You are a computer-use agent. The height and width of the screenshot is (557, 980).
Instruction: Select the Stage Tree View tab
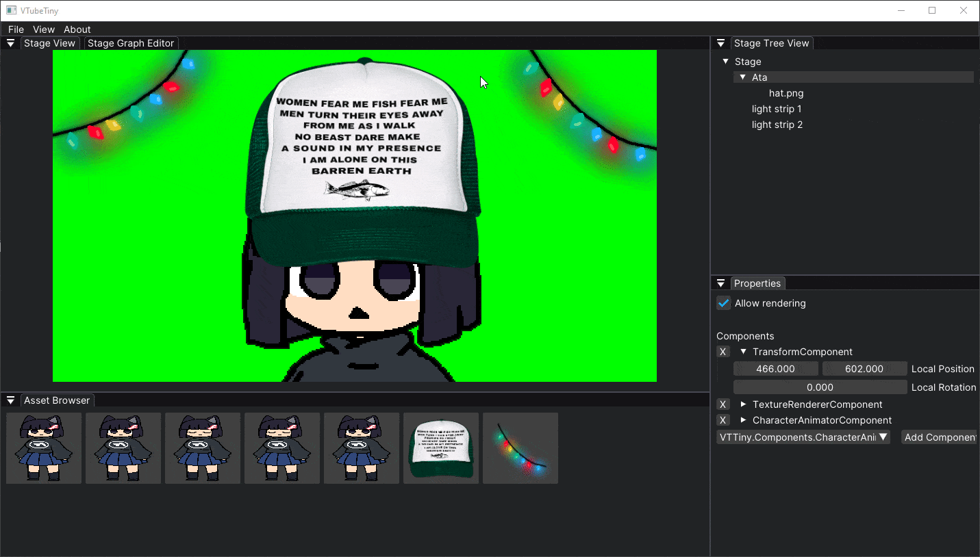click(772, 43)
